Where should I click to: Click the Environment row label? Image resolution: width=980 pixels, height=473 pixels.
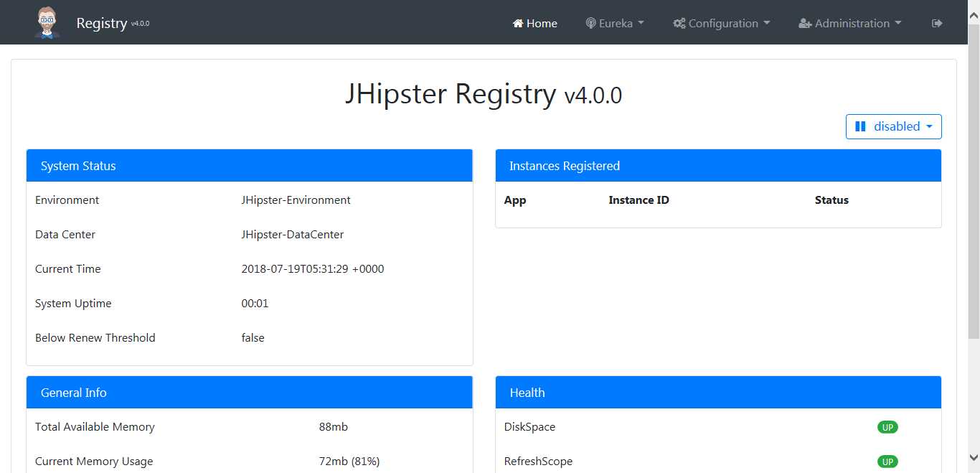pos(67,200)
